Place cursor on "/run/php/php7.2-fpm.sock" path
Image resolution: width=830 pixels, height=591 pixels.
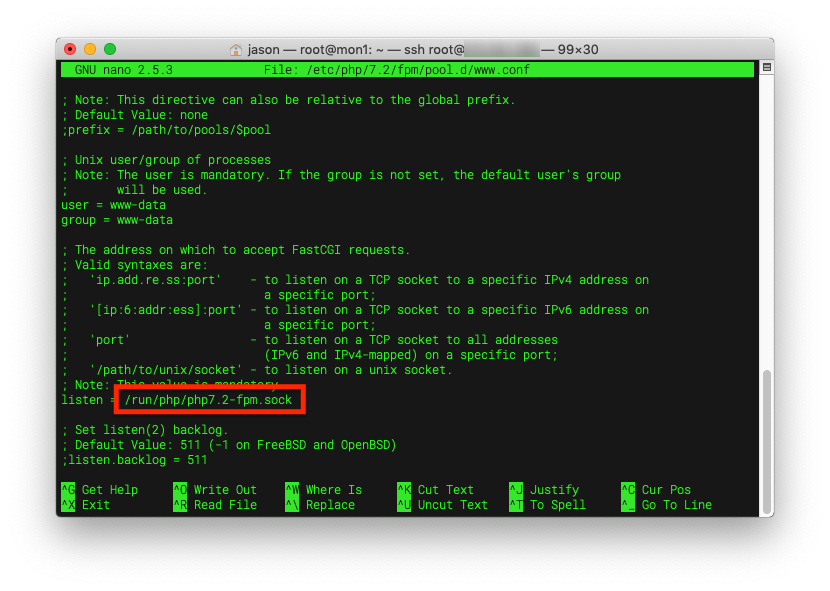point(209,400)
